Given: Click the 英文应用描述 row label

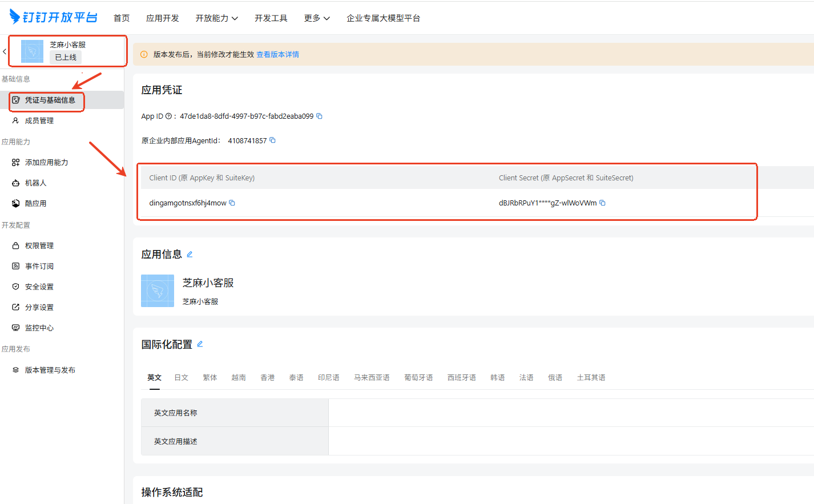Looking at the screenshot, I should 176,441.
